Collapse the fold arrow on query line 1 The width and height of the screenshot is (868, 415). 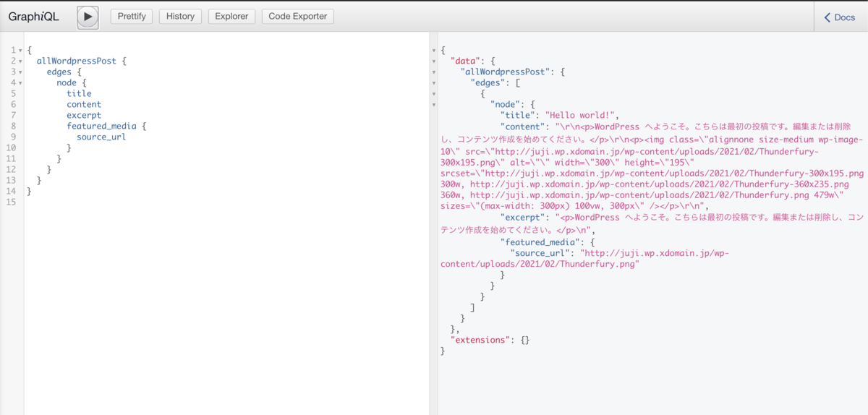(20, 51)
